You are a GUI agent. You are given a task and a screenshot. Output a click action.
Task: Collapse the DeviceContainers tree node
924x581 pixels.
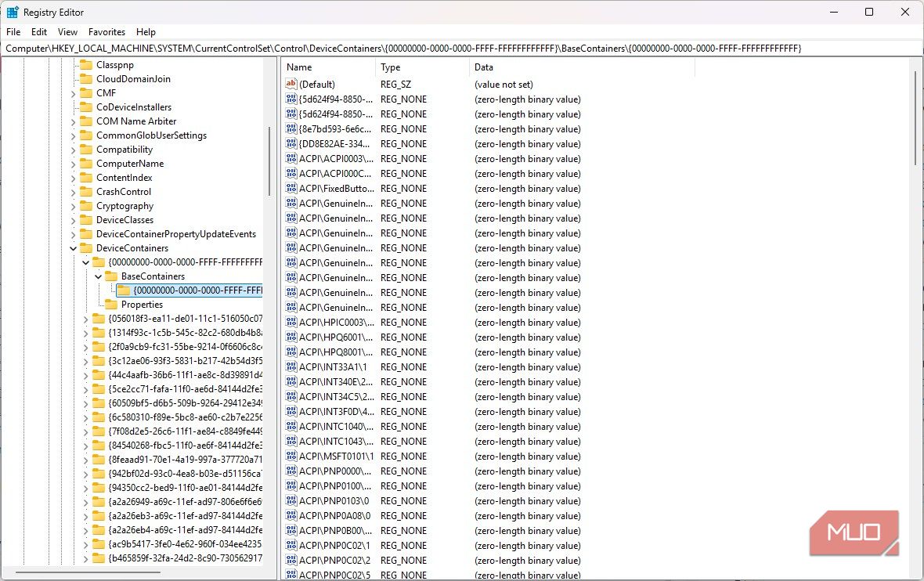pos(73,248)
